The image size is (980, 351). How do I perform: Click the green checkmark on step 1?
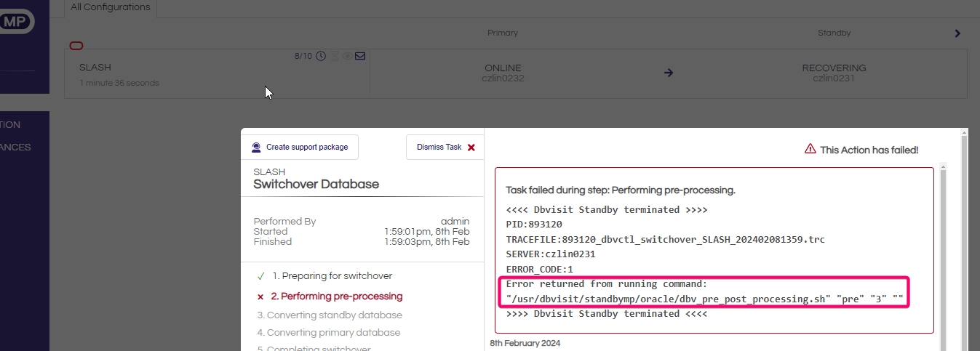click(x=260, y=276)
